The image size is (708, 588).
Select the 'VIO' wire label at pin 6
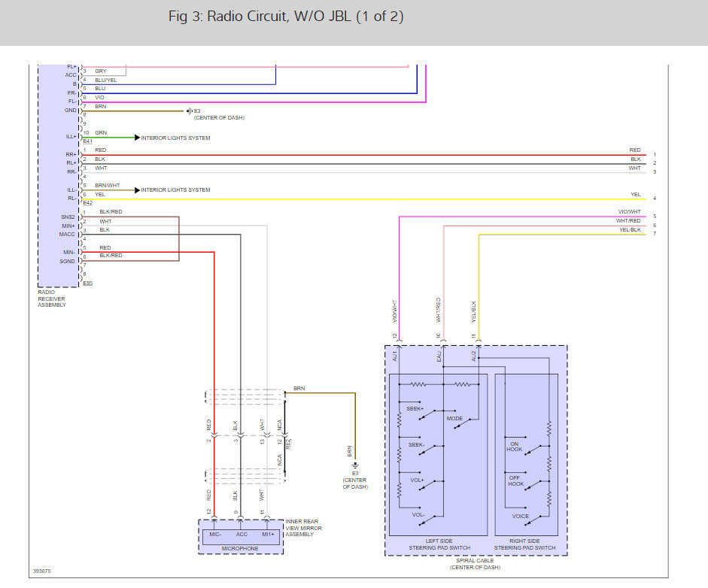click(x=99, y=98)
